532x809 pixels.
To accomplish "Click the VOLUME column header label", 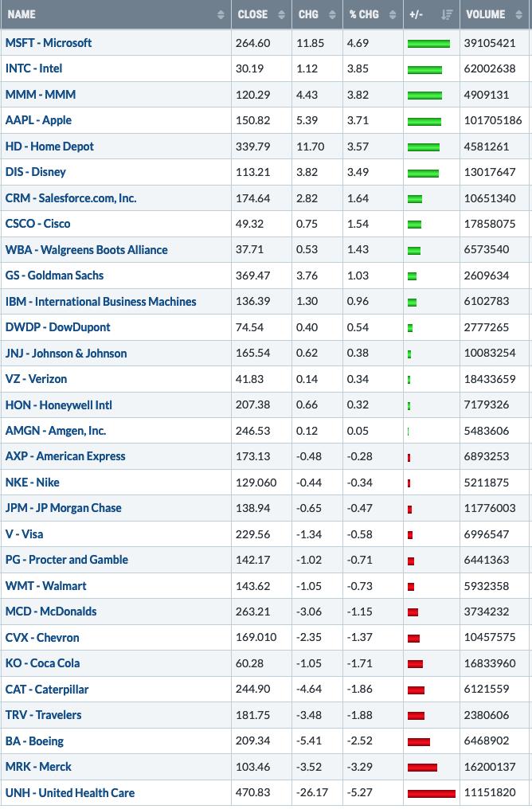I will [x=486, y=14].
